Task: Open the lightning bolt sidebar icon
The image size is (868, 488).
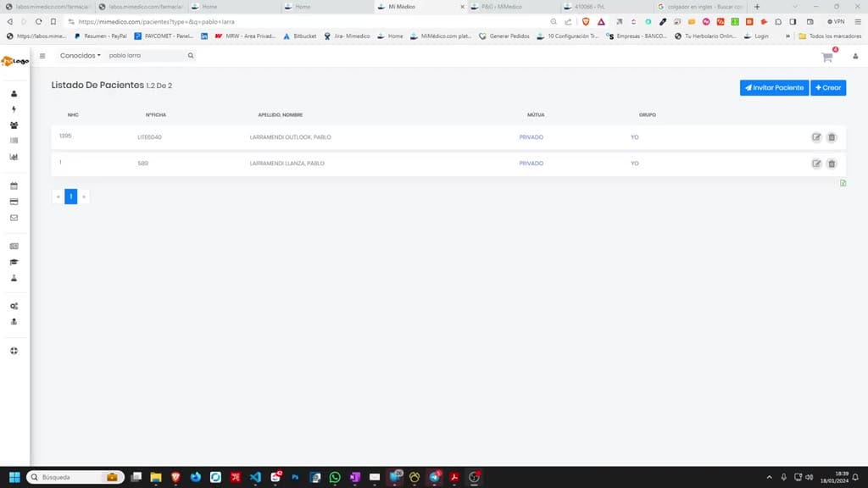Action: pos(14,109)
